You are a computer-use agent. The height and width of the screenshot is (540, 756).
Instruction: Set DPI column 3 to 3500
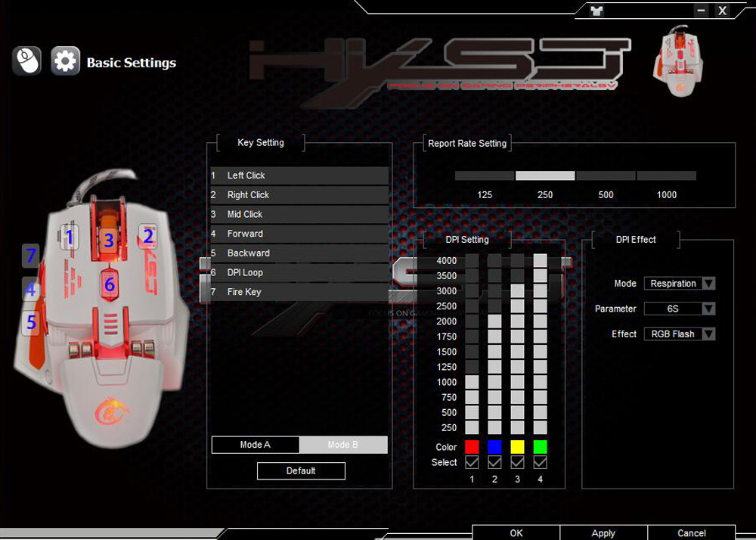517,276
